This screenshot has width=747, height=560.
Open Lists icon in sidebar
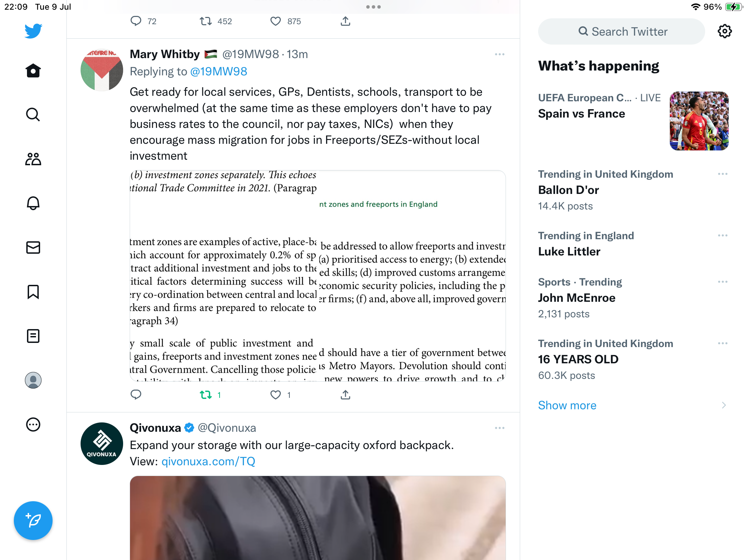tap(33, 336)
